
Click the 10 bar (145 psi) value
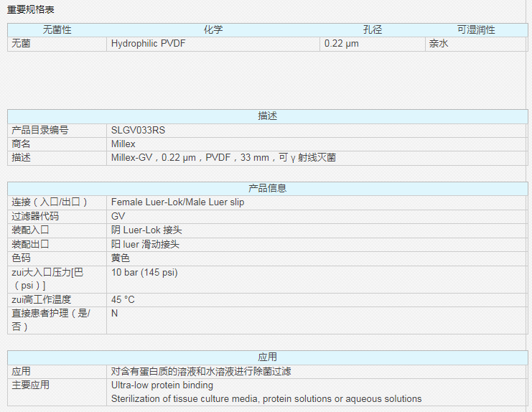(144, 272)
